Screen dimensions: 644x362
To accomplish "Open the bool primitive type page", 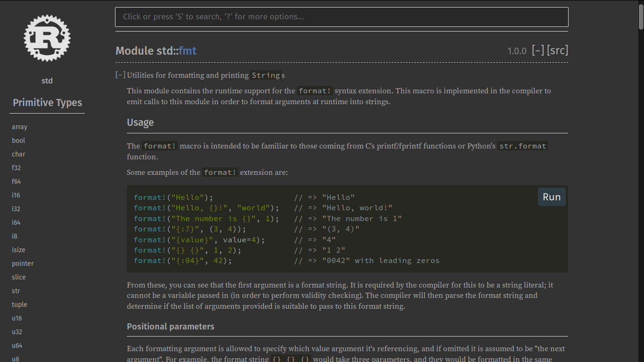I will [x=18, y=140].
